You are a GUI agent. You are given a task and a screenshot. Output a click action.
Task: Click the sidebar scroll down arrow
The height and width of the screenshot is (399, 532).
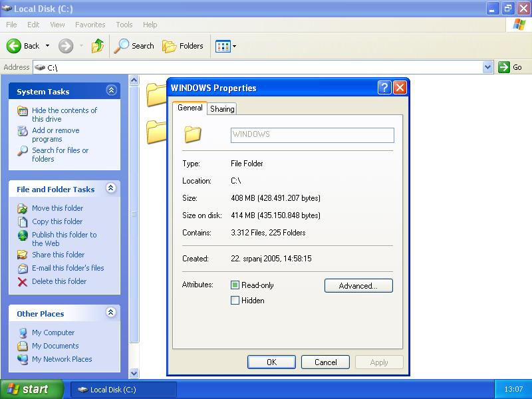(x=134, y=373)
